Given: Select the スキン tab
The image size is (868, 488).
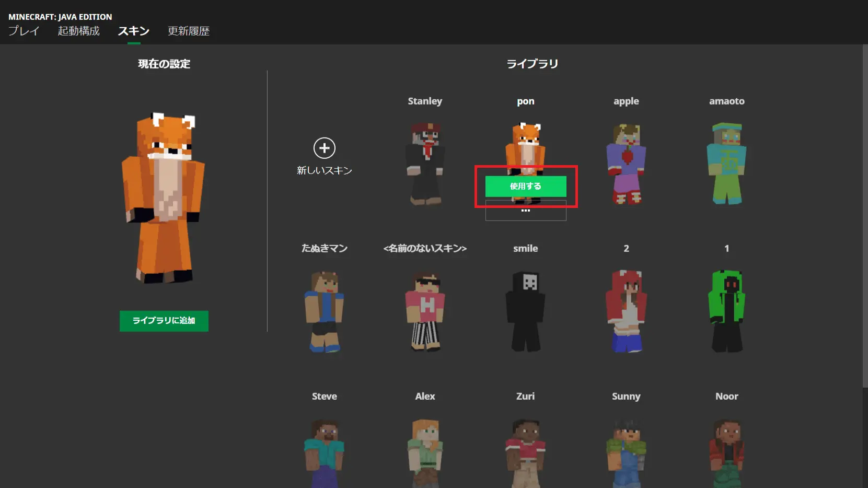Looking at the screenshot, I should click(134, 31).
